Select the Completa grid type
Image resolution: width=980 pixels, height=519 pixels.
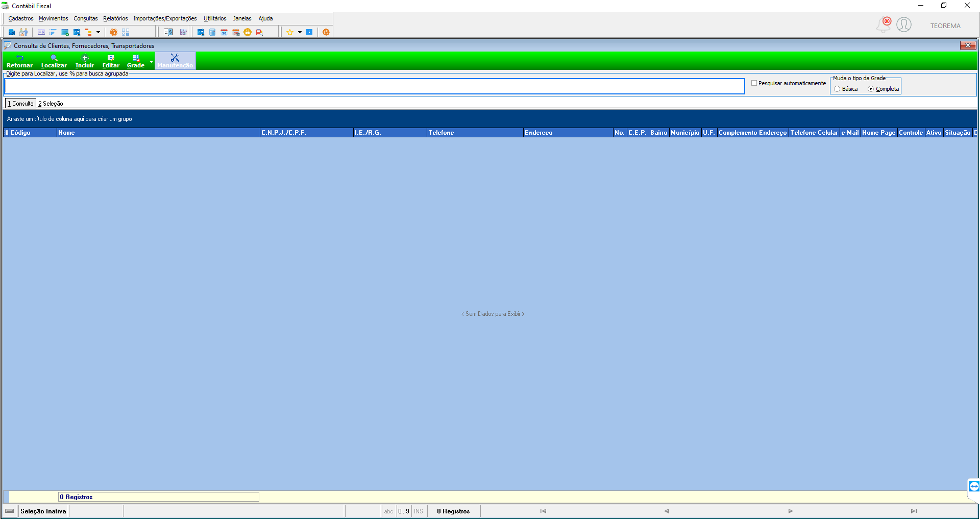coord(871,89)
